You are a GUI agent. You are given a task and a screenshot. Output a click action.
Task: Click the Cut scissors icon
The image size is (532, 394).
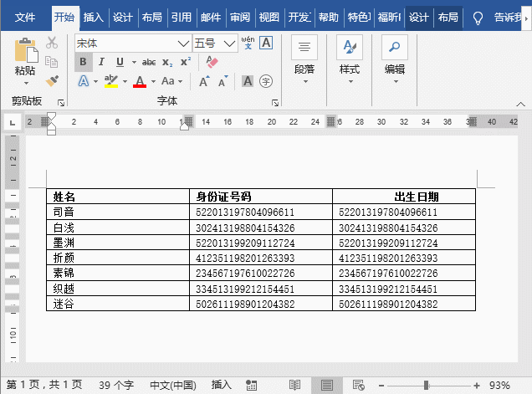point(52,43)
